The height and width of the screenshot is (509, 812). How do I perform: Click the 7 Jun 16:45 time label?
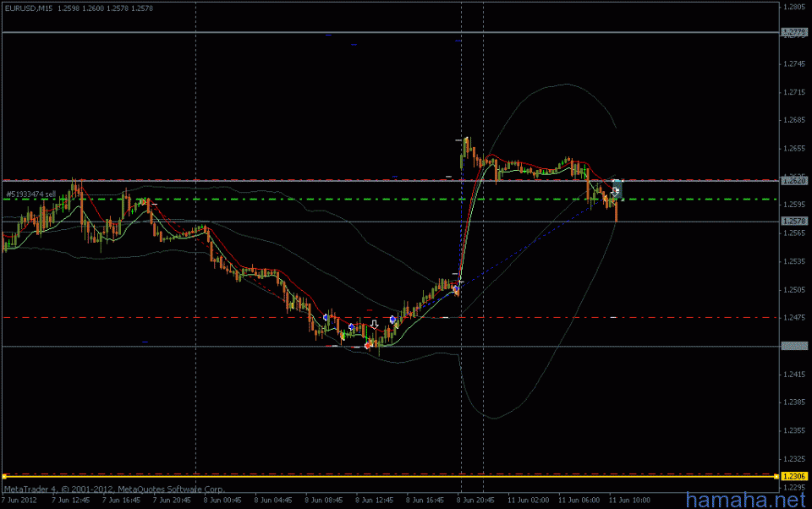[121, 501]
